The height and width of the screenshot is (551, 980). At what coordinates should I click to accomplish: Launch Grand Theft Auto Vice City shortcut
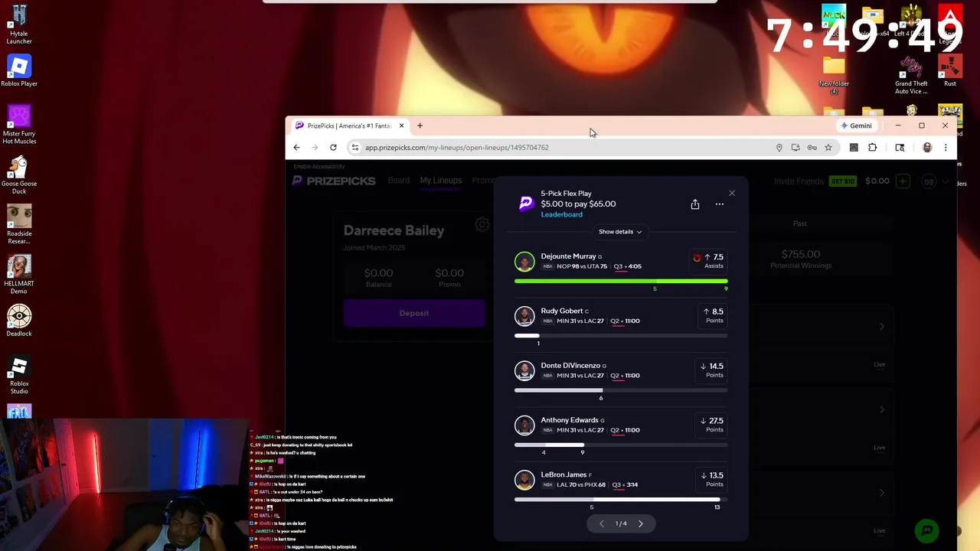click(x=911, y=75)
